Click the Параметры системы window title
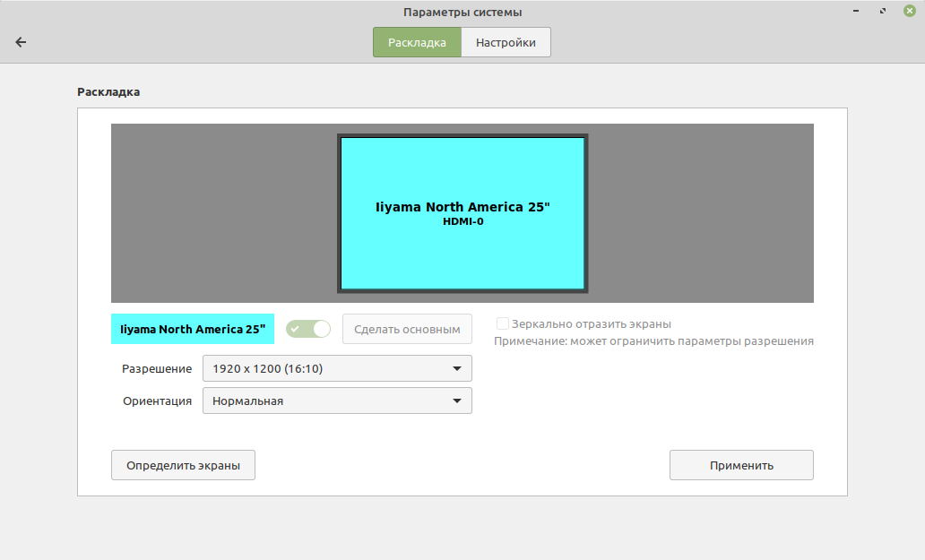Screen dimensions: 925x560 pos(462,13)
